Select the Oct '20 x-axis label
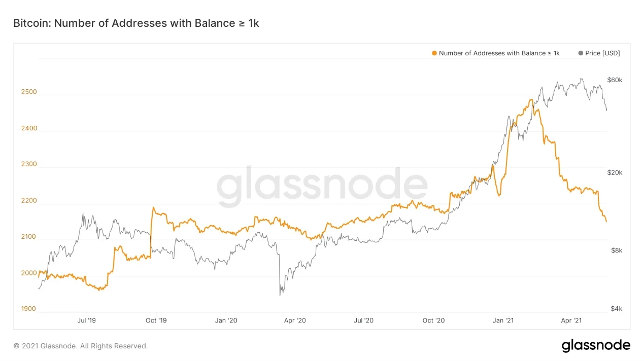Viewport: 644px width, 362px height. coord(433,320)
